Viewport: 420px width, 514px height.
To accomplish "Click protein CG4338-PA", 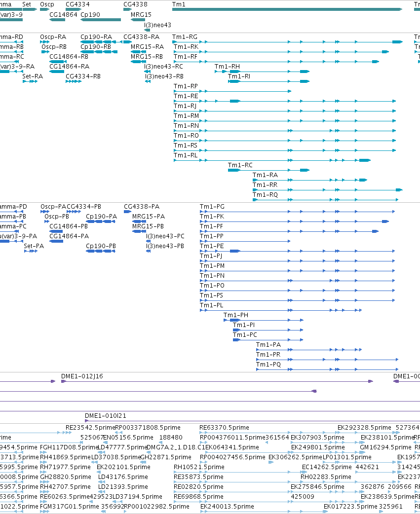I will click(x=142, y=207).
